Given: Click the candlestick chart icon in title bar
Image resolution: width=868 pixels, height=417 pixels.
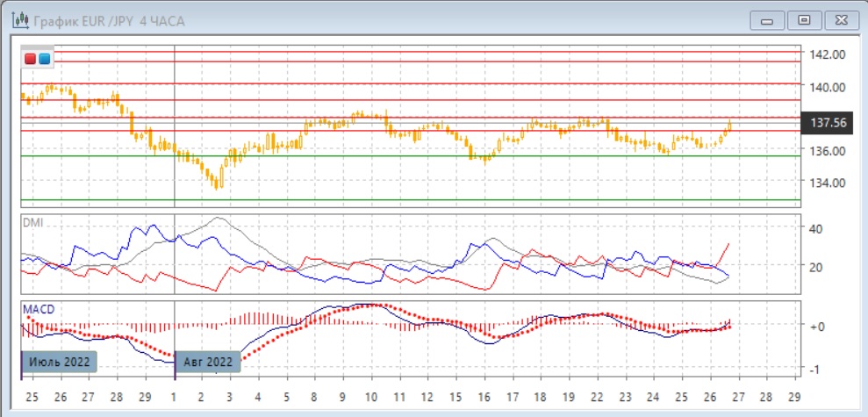Looking at the screenshot, I should 18,19.
